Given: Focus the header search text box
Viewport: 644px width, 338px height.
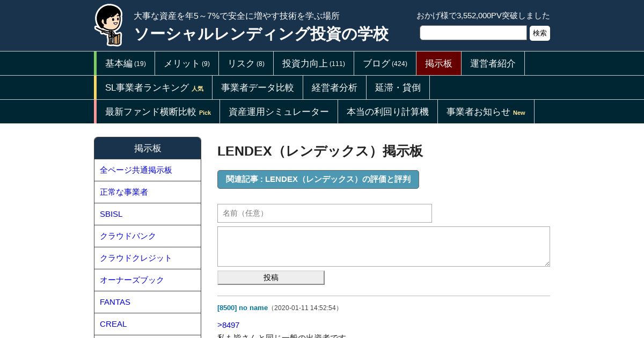Looking at the screenshot, I should point(473,33).
